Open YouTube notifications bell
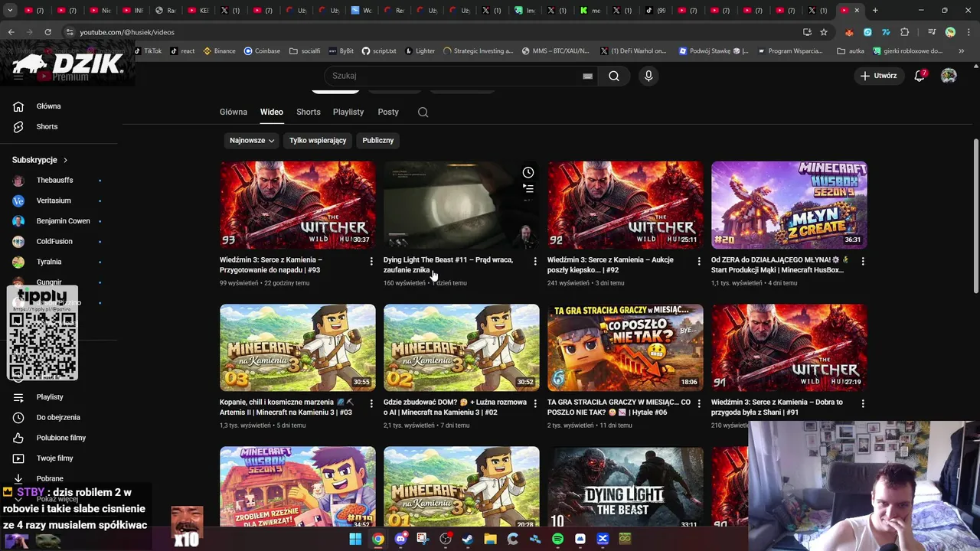 [x=920, y=76]
